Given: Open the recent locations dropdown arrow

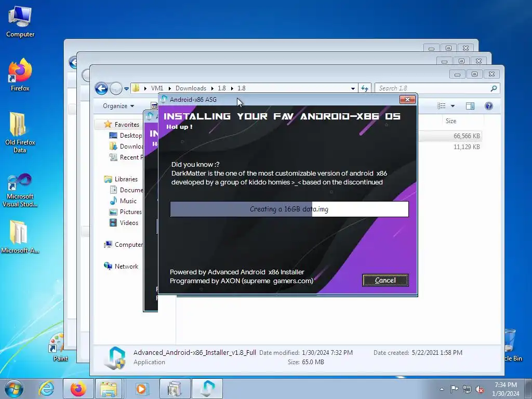Looking at the screenshot, I should point(127,88).
